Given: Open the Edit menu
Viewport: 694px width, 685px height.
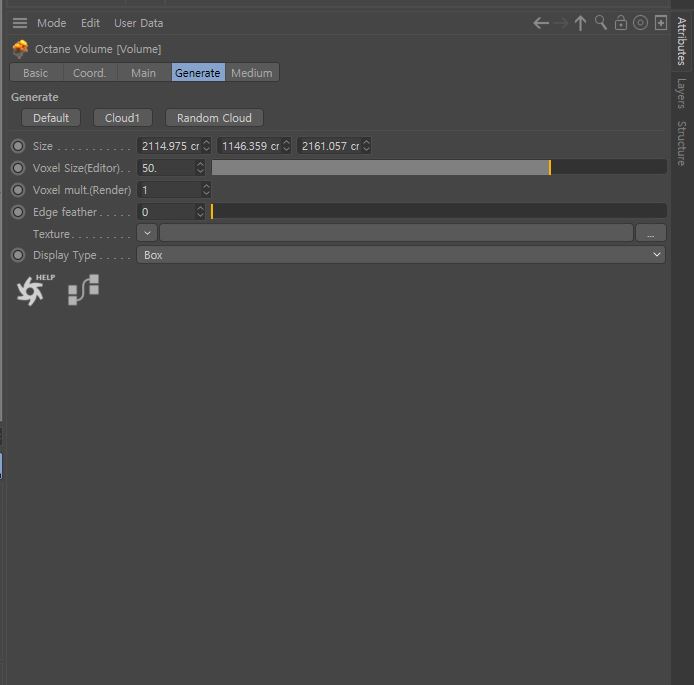Looking at the screenshot, I should click(90, 23).
